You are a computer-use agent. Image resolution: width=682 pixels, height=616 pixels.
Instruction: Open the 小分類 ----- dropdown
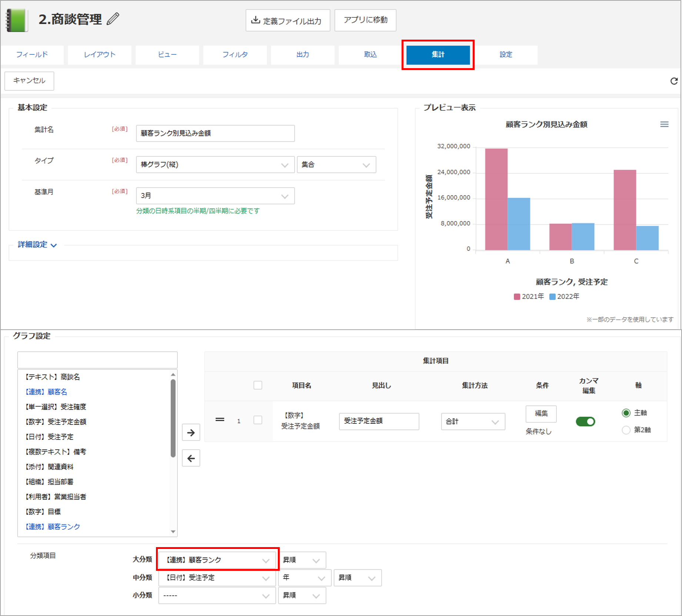[217, 596]
